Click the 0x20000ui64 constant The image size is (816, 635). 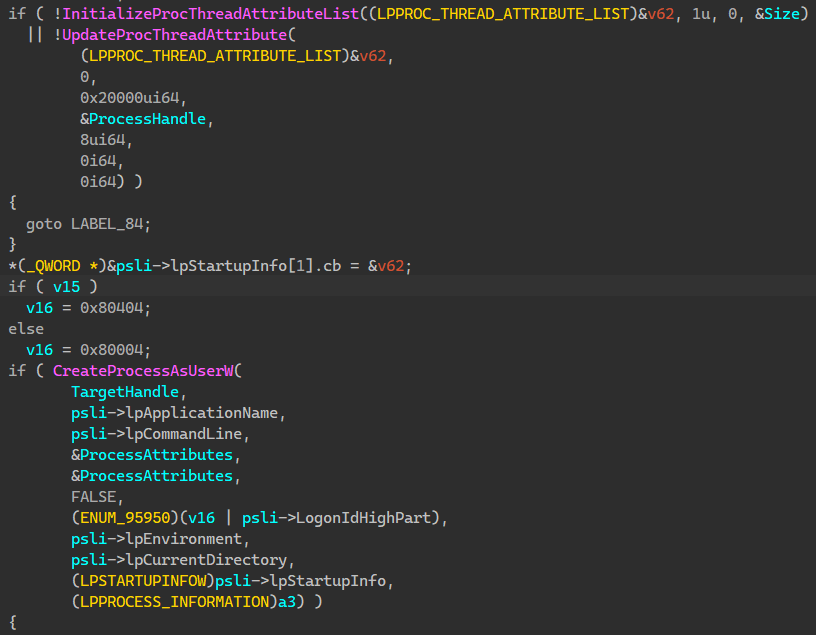(x=130, y=98)
